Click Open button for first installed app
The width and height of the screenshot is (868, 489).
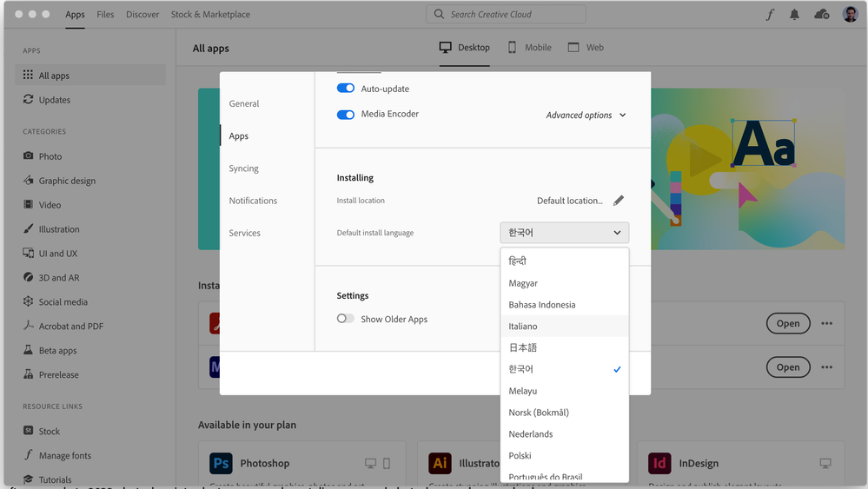[x=788, y=323]
